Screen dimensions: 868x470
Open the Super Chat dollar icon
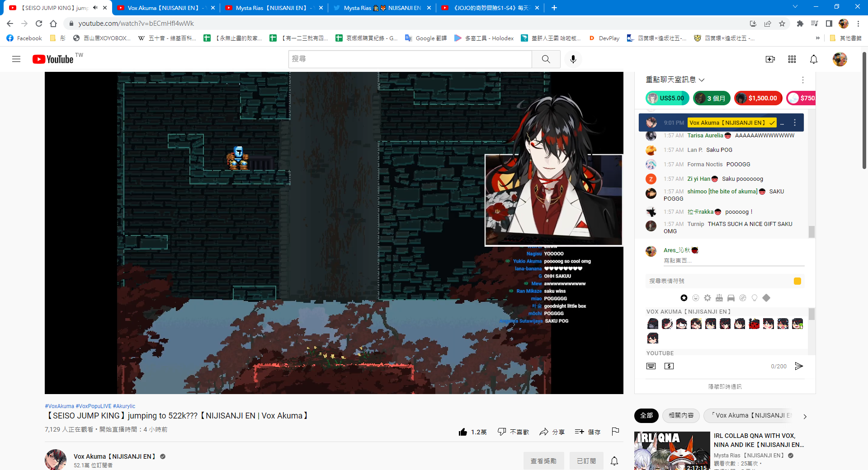[669, 366]
